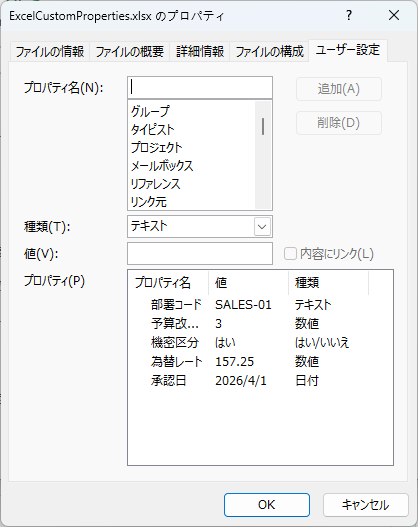The height and width of the screenshot is (527, 418).
Task: Select the ユーザー設定 tab
Action: tap(348, 50)
